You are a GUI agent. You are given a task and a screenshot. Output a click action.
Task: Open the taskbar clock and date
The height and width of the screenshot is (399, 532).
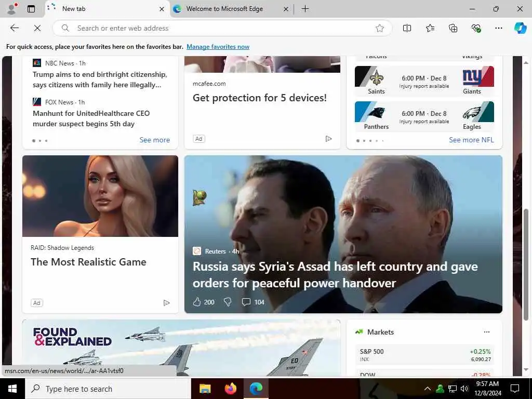487,389
